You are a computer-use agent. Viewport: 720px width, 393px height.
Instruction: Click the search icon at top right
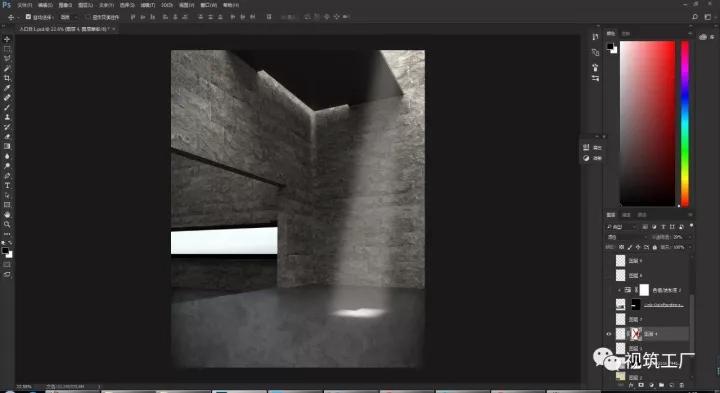tap(695, 17)
